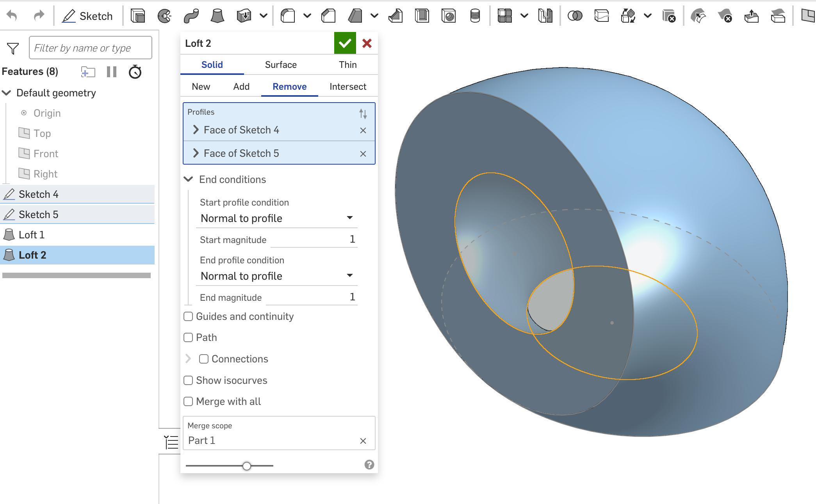
Task: Select the Fillet tool icon
Action: pyautogui.click(x=288, y=16)
